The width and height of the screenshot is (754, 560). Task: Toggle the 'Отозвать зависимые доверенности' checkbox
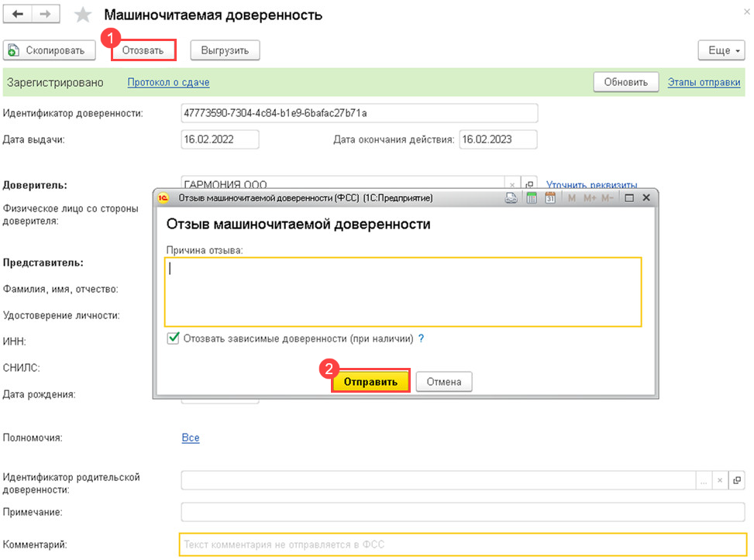coord(173,338)
